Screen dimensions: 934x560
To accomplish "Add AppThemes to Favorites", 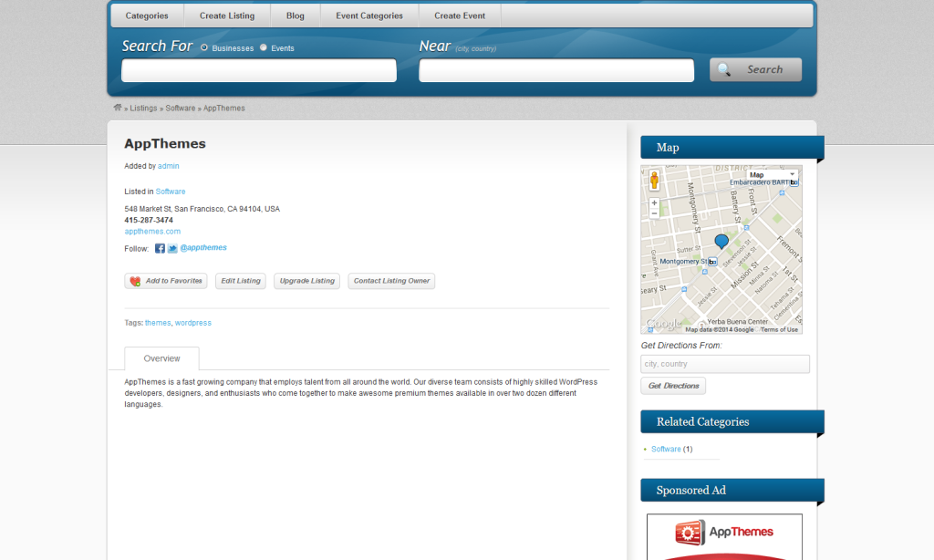I will [x=166, y=281].
